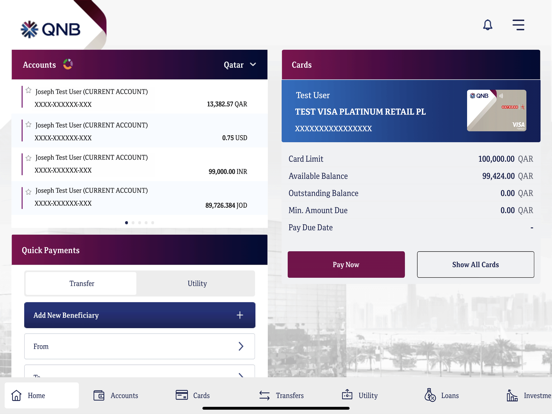This screenshot has height=414, width=552.
Task: Click the Min. Amount Due row
Action: [x=411, y=211]
